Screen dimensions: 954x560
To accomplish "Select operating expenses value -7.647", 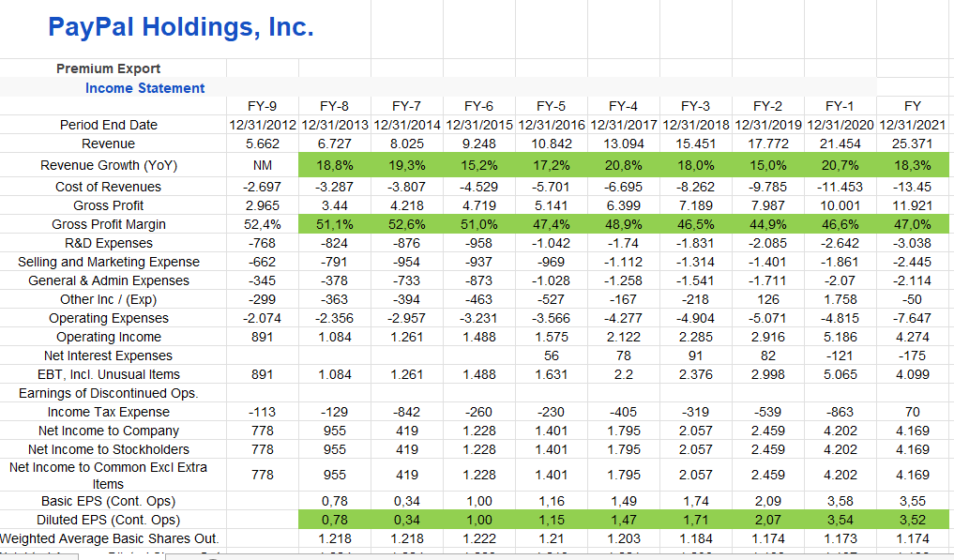I will (x=913, y=318).
